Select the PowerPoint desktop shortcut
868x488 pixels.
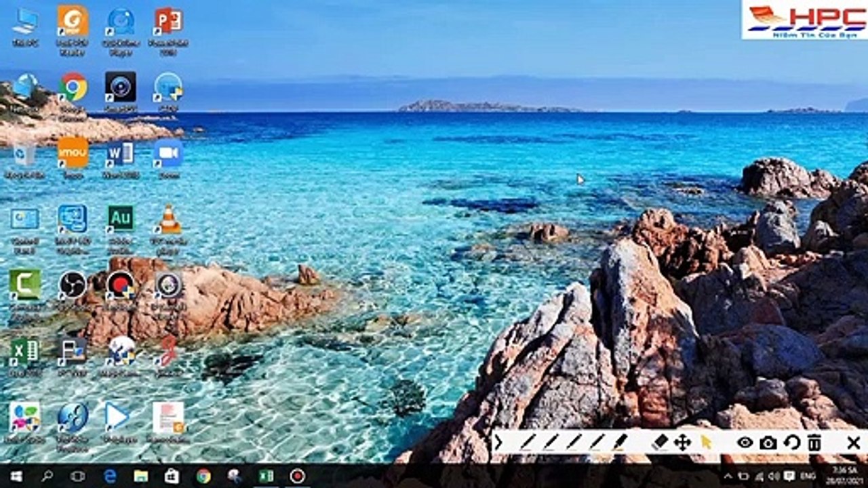coord(167,30)
